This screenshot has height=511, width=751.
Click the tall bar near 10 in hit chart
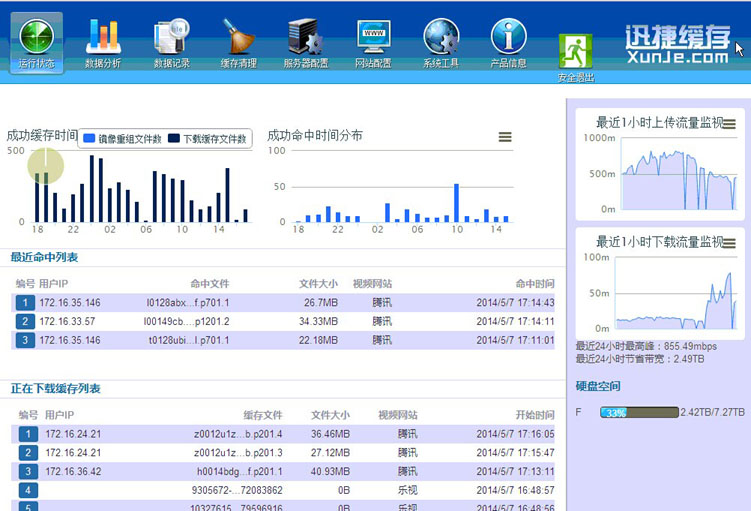(x=456, y=203)
